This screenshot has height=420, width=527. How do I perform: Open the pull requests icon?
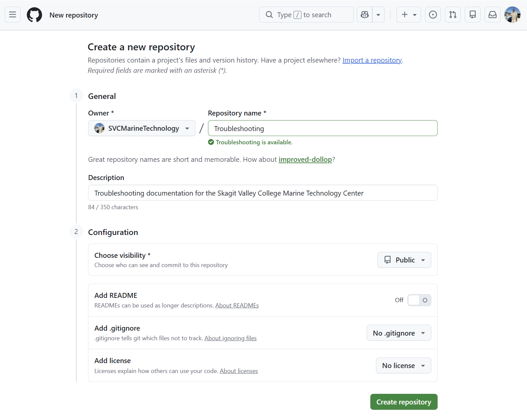coord(453,15)
